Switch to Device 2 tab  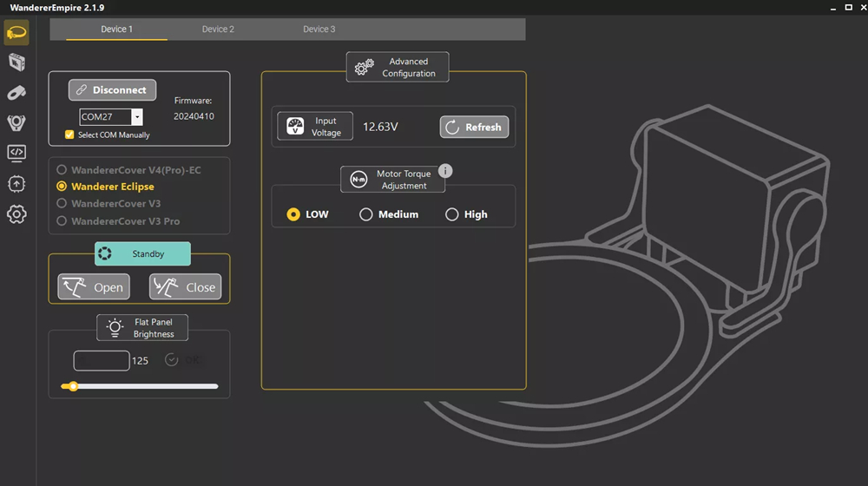click(218, 30)
